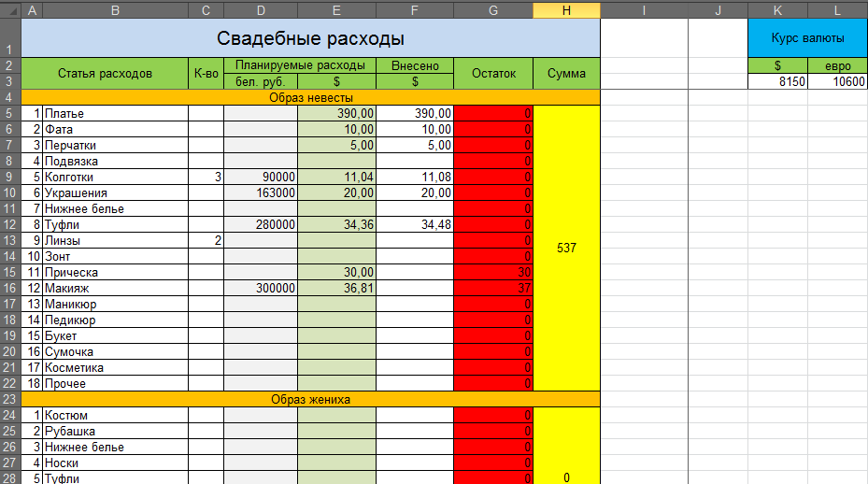Select the blue "Курс валюты" header cell
The height and width of the screenshot is (484, 868).
pyautogui.click(x=807, y=38)
